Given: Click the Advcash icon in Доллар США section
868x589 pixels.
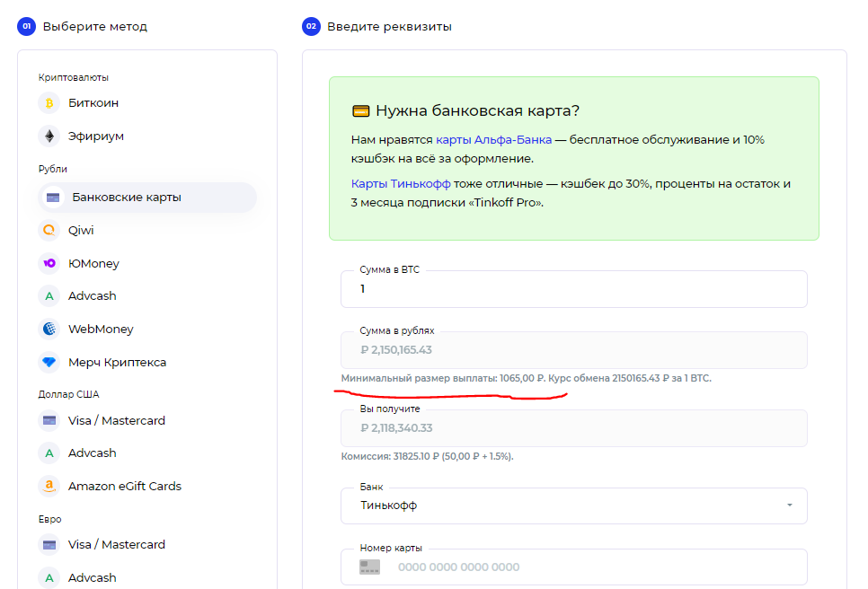Looking at the screenshot, I should pos(49,453).
